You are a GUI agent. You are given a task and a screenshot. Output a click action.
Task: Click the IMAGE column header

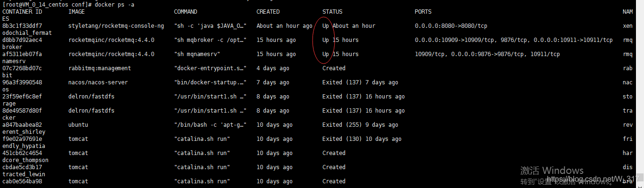pos(77,12)
